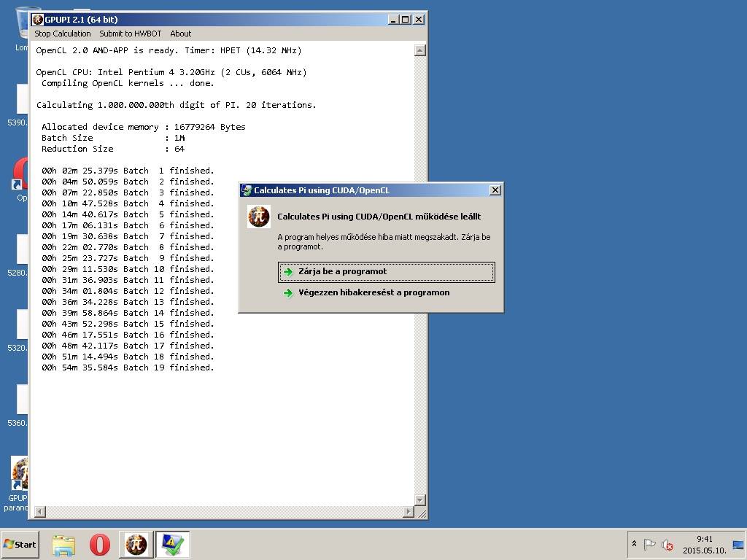
Task: Close the Calculates Pi error dialog
Action: 495,190
